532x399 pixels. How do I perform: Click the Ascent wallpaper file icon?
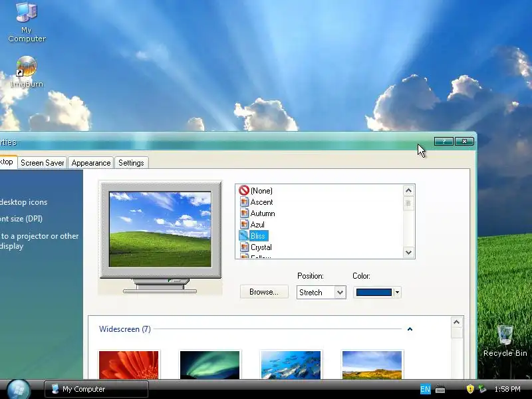pyautogui.click(x=244, y=202)
